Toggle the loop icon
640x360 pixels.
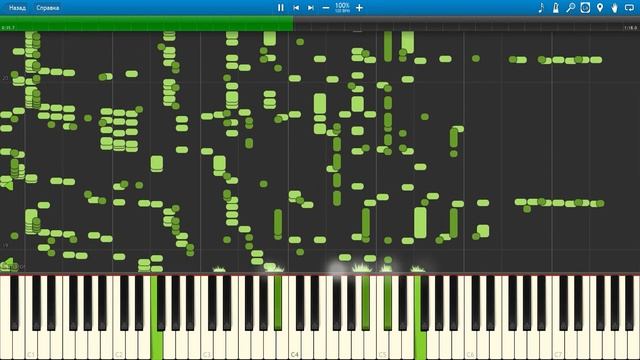[629, 8]
